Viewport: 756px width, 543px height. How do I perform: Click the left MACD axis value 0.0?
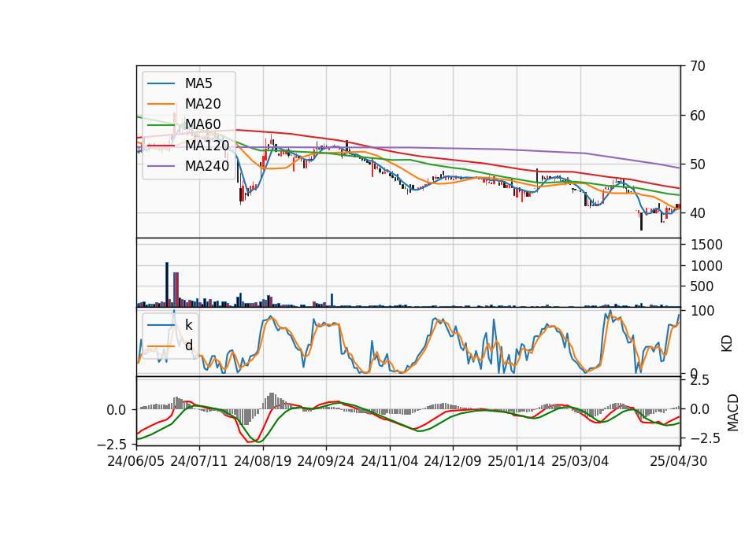117,410
